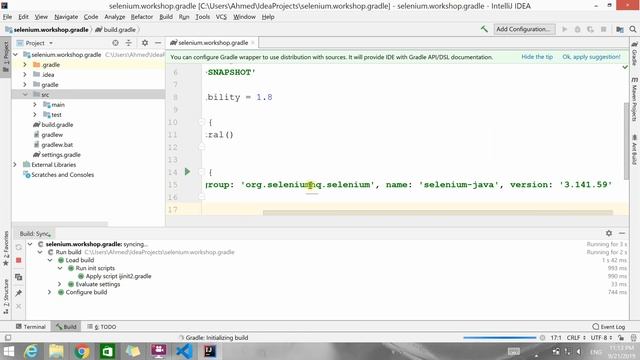Click UTF-8 encoding selector
Screen dimensions: 640x360
pyautogui.click(x=601, y=338)
